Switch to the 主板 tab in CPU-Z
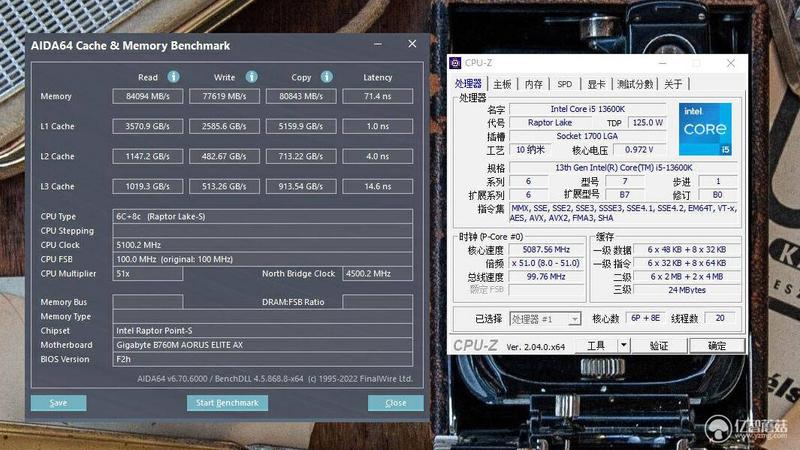Screen dimensions: 800x450 pos(502,84)
